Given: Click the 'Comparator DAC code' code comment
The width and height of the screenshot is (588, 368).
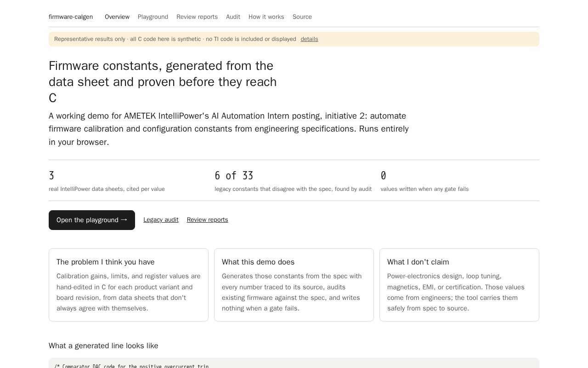Looking at the screenshot, I should 131,366.
